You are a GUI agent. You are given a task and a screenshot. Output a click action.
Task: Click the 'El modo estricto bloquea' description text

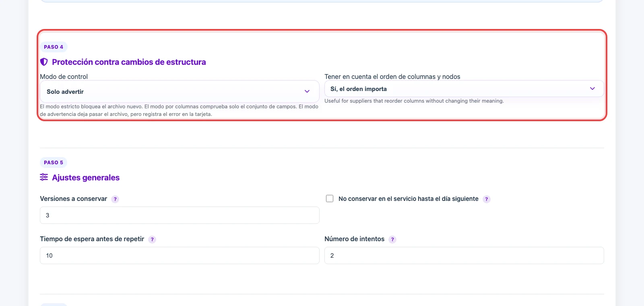click(x=179, y=110)
